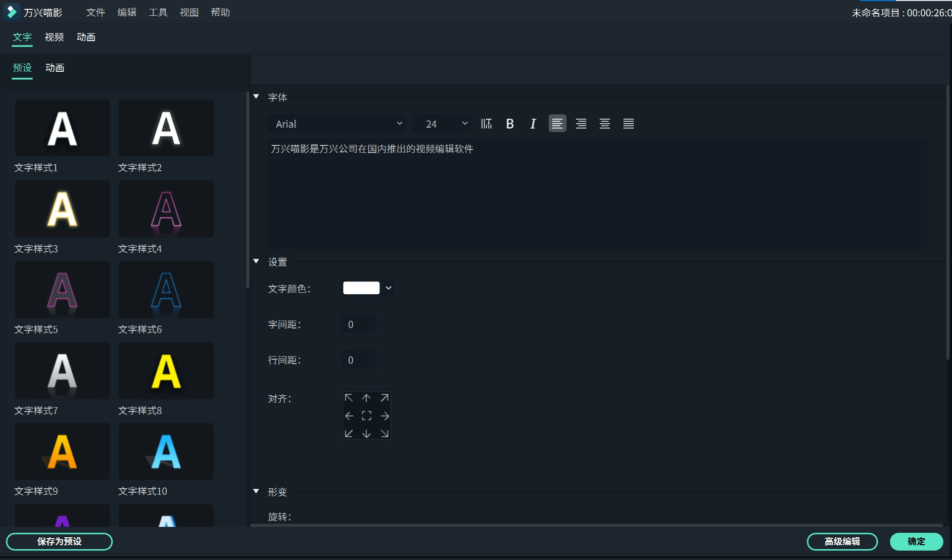The image size is (952, 560).
Task: Choose 文字样式1 preset thumbnail
Action: 62,128
